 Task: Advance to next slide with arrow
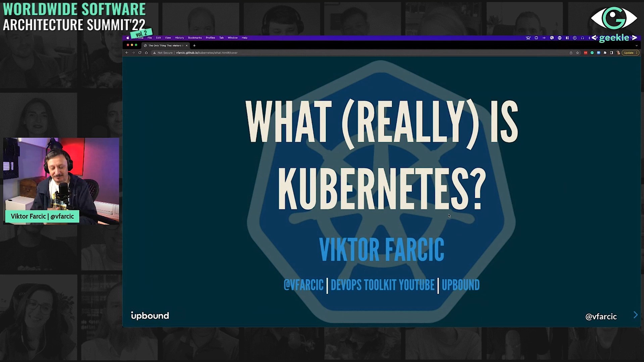pyautogui.click(x=635, y=315)
